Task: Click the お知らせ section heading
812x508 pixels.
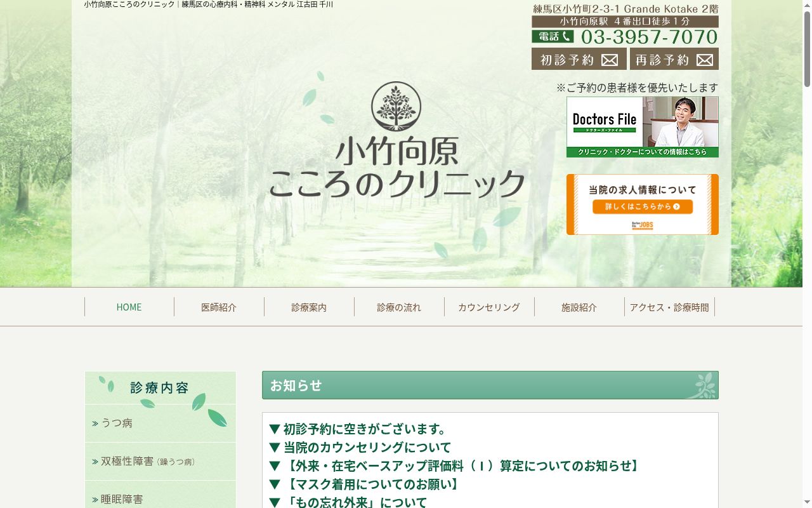Action: click(490, 385)
